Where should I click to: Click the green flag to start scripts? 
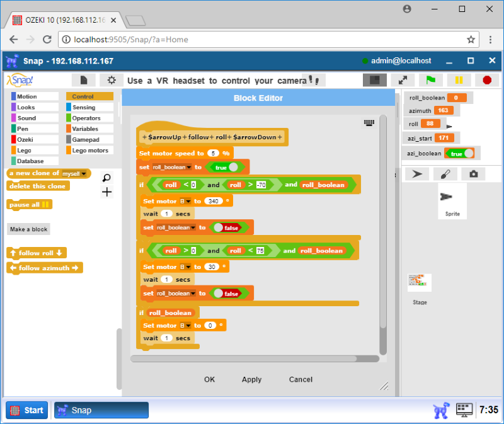[431, 80]
